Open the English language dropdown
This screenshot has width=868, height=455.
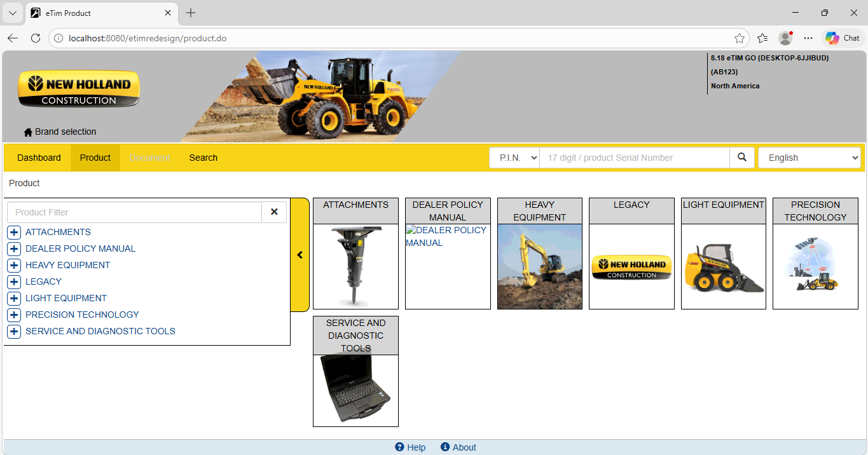tap(809, 158)
